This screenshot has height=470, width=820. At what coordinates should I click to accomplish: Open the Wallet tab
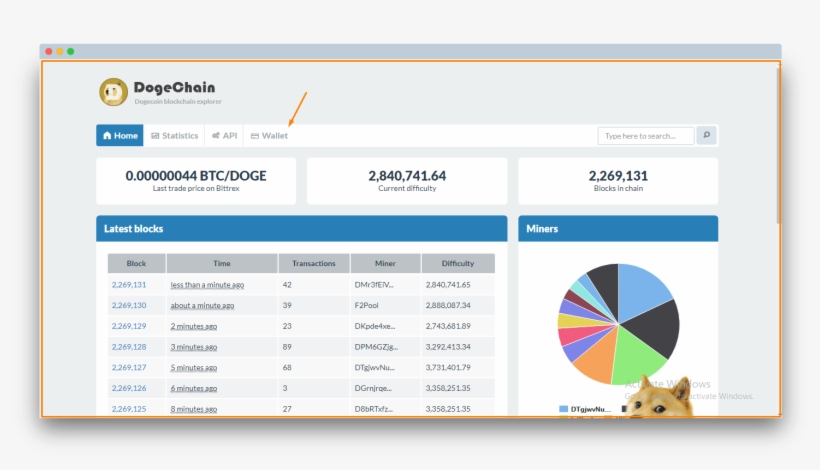[269, 135]
